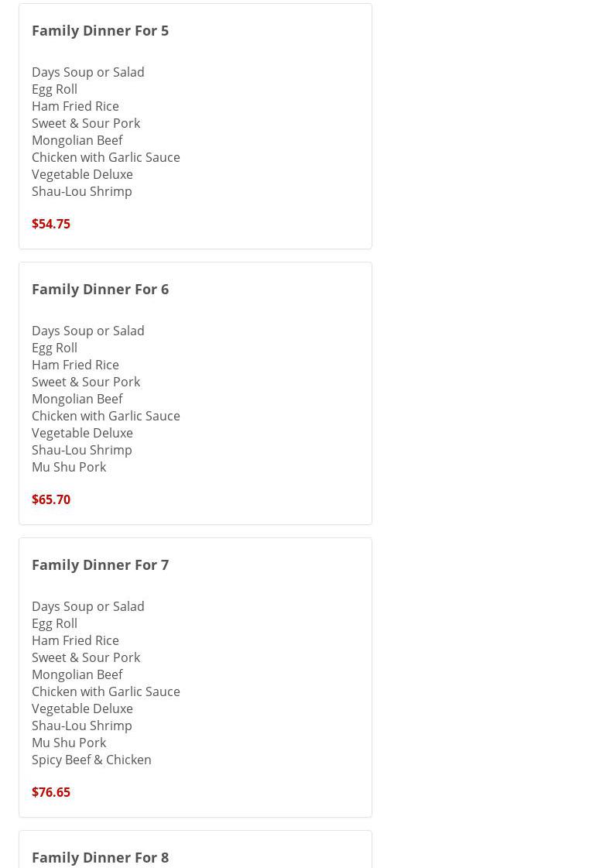Select the $54.75 price
The image size is (596, 868).
(51, 224)
